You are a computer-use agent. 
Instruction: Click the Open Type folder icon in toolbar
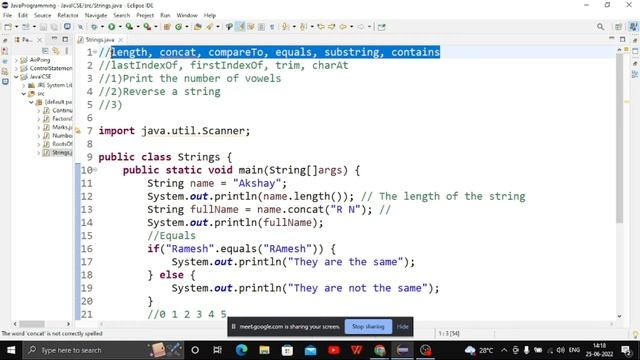coord(198,27)
